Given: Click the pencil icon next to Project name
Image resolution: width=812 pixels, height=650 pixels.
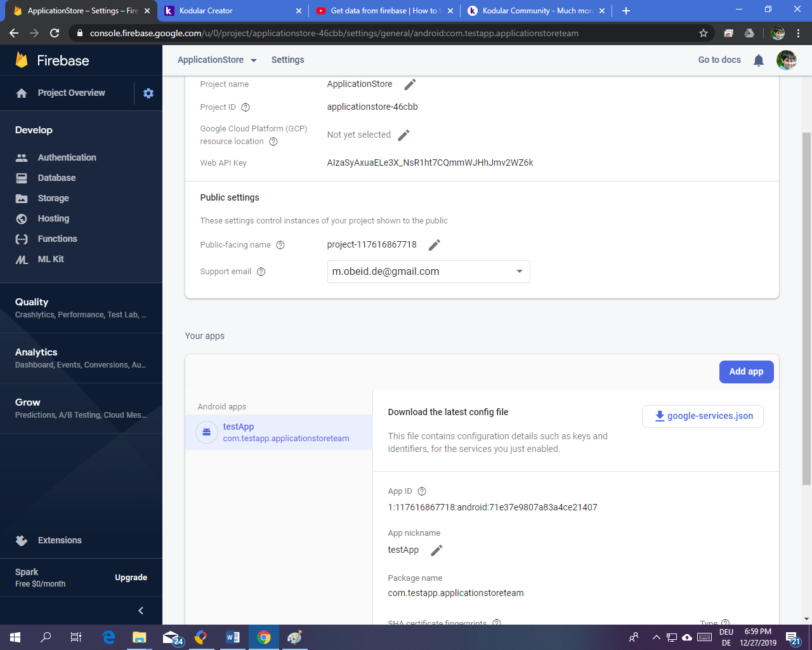Looking at the screenshot, I should [410, 84].
